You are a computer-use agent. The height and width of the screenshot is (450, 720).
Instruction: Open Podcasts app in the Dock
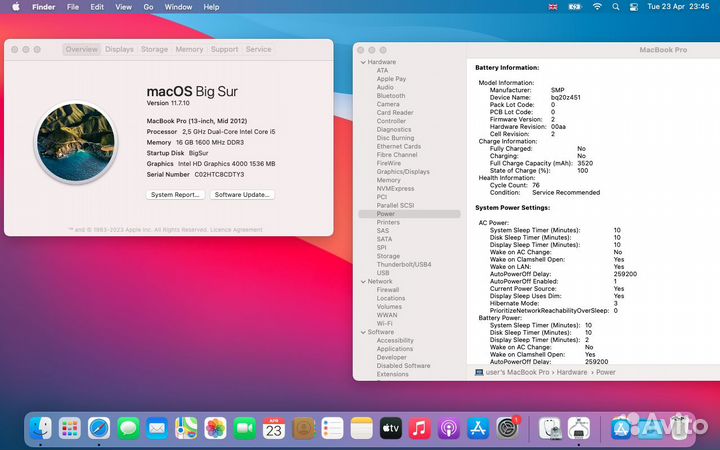(449, 428)
